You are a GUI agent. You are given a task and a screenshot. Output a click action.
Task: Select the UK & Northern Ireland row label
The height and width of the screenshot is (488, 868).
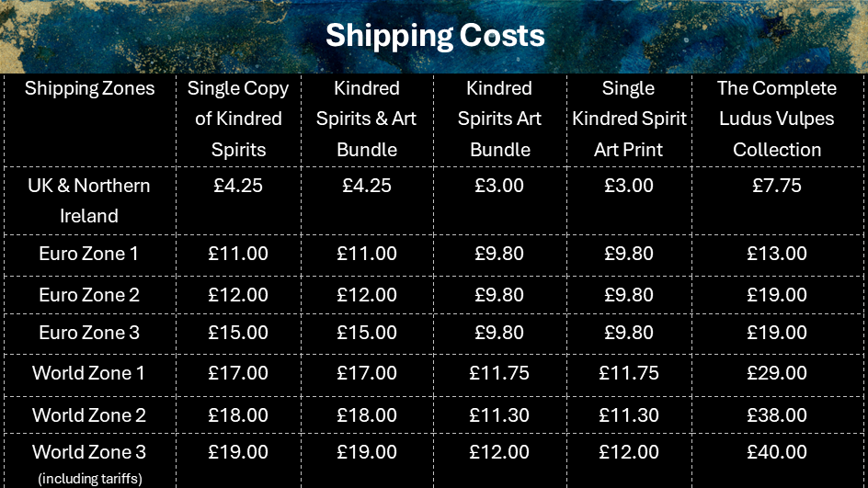[x=89, y=200]
